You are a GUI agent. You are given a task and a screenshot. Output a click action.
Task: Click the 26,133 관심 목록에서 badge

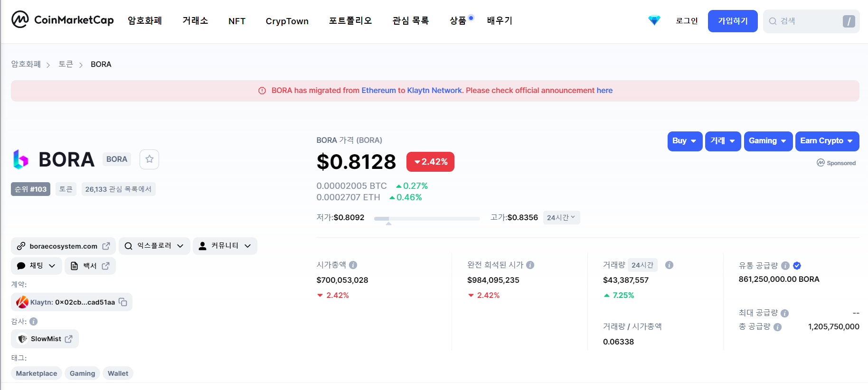click(x=118, y=189)
